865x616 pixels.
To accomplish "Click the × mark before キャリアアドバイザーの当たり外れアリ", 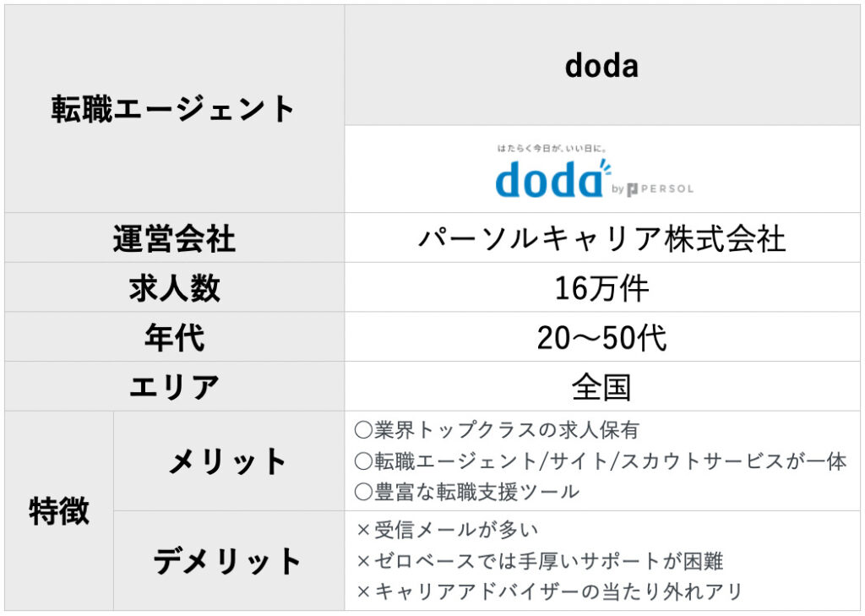I will (363, 592).
